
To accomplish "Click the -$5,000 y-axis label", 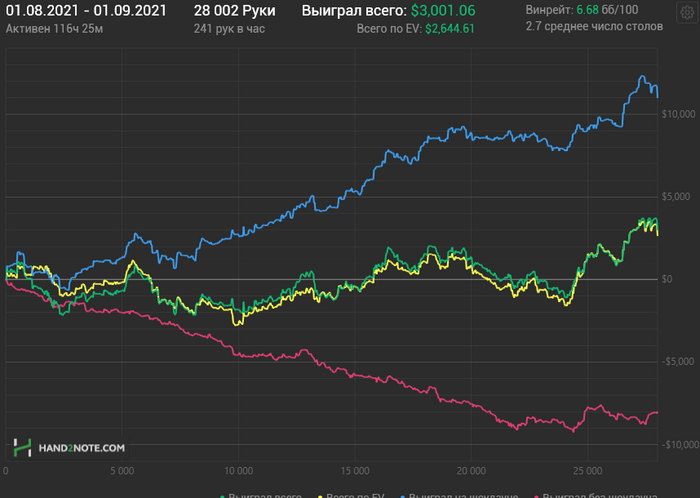I will tap(678, 361).
